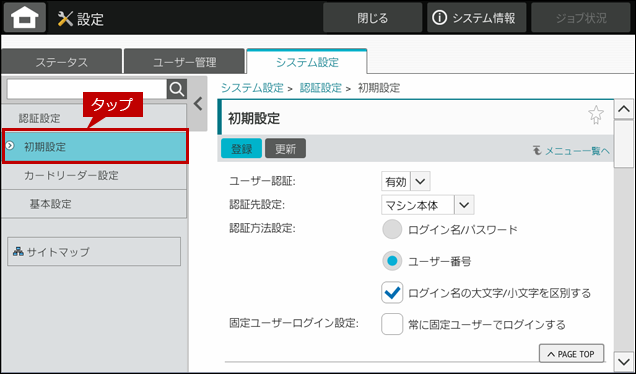Click the scrollbar up arrow

point(624,109)
